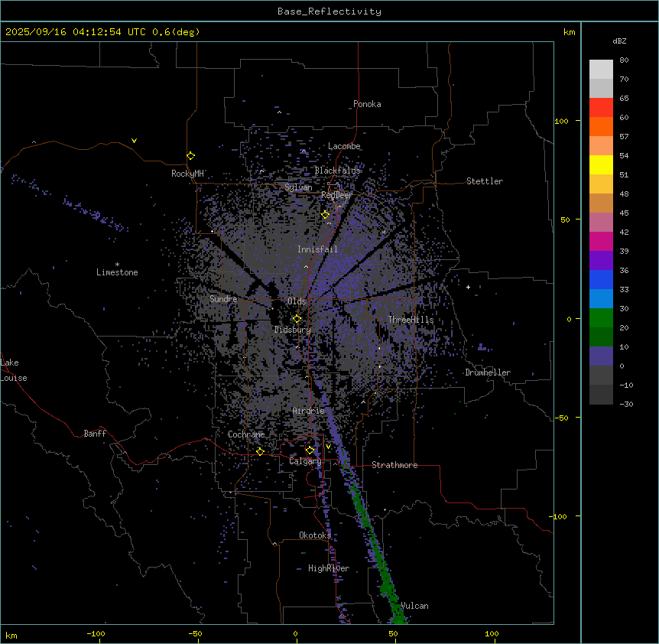Screen dimensions: 659x644
Task: Select the red 65 dBZ legend color
Action: point(601,107)
